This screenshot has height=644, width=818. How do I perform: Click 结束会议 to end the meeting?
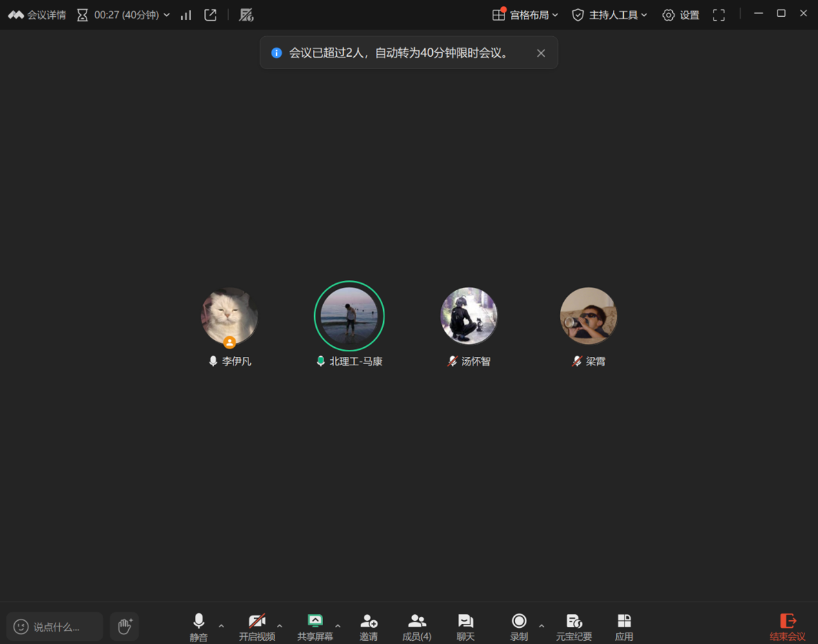[787, 627]
